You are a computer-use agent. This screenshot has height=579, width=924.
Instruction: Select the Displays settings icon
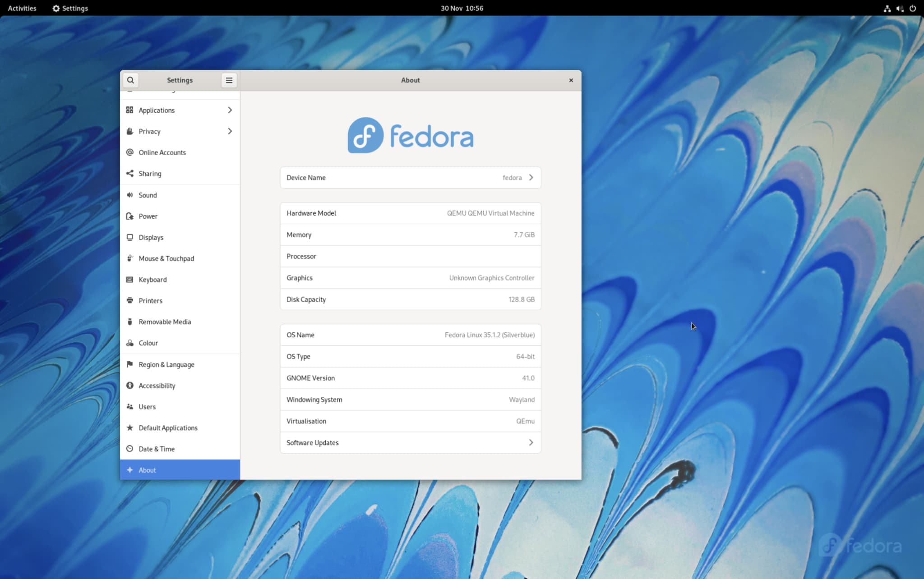click(x=130, y=237)
